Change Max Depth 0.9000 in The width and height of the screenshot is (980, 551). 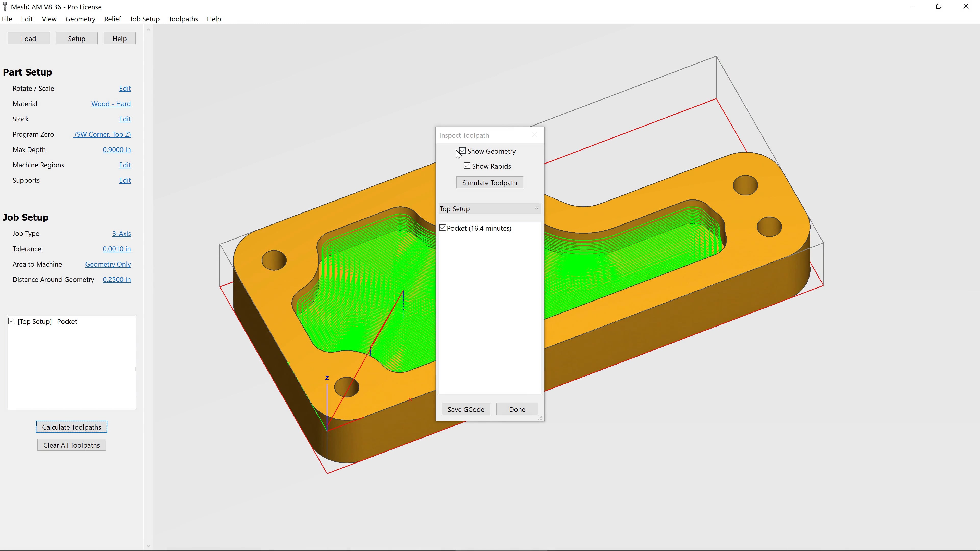pos(117,149)
